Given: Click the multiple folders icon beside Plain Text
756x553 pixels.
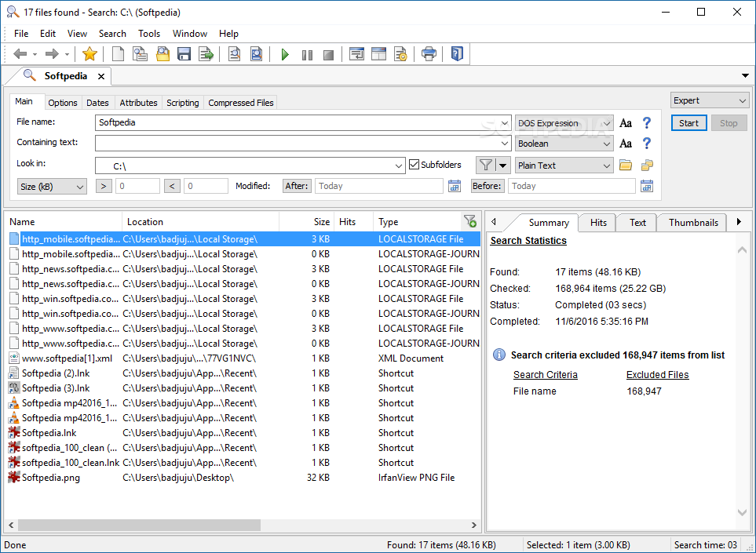Looking at the screenshot, I should tap(647, 166).
